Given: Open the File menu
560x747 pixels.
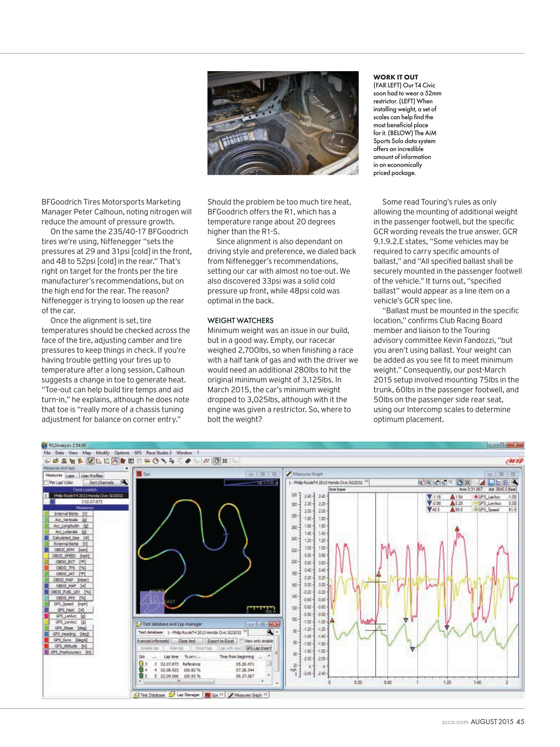Looking at the screenshot, I should point(47,452).
